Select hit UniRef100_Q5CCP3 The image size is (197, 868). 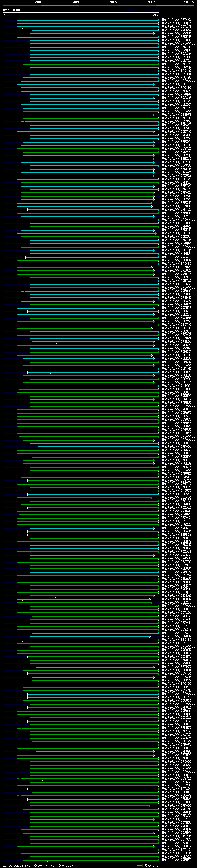pyautogui.click(x=177, y=487)
